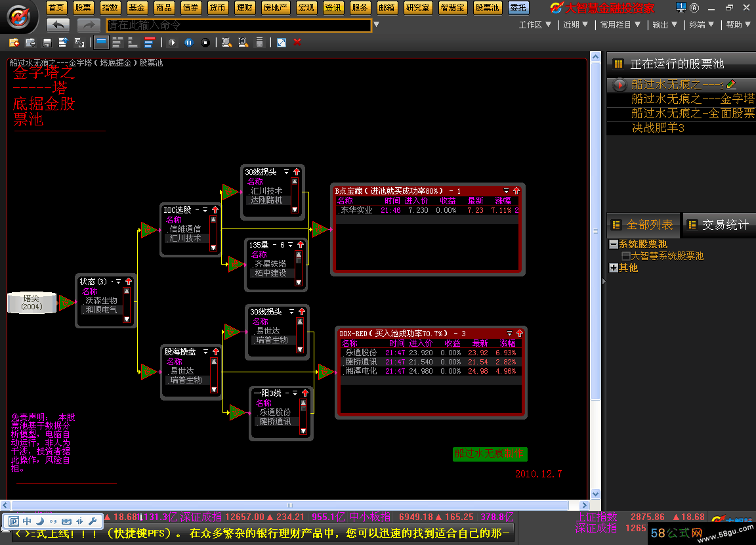Toggle 大智慧系统股票池 checkbox
Image resolution: width=756 pixels, height=545 pixels.
click(626, 256)
